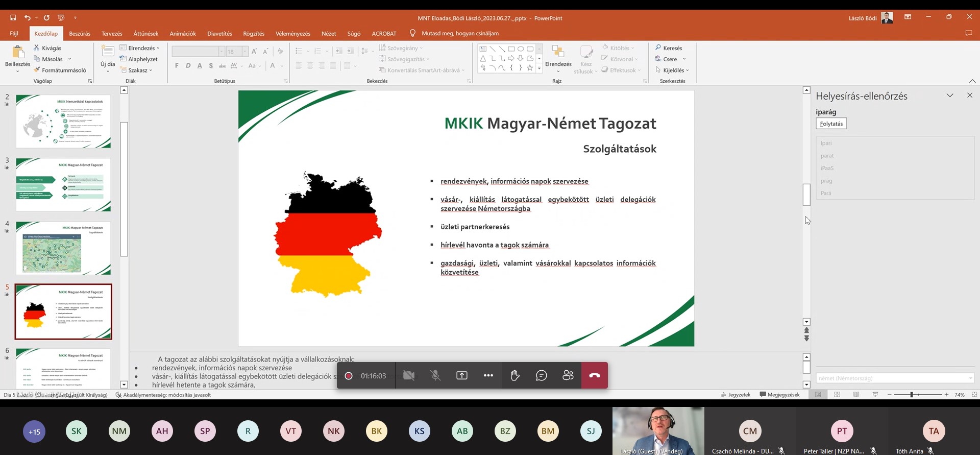Open the Animációk tab
Image resolution: width=980 pixels, height=455 pixels.
pos(183,33)
